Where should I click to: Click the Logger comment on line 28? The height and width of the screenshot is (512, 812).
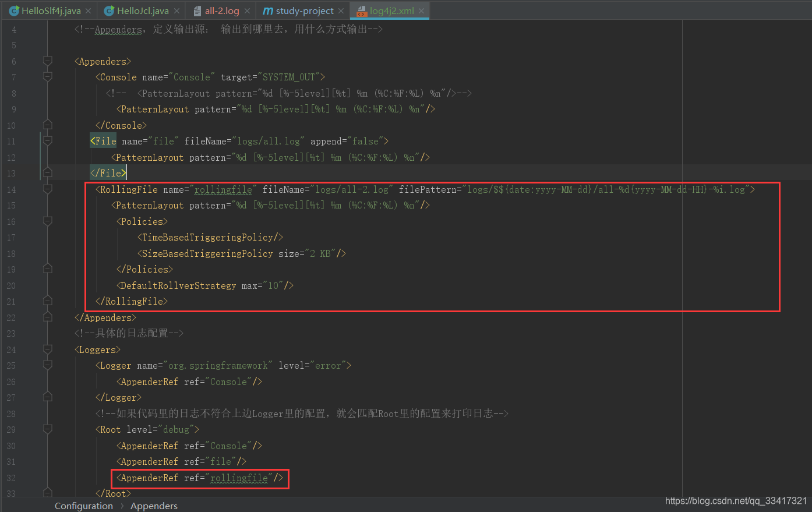click(302, 414)
